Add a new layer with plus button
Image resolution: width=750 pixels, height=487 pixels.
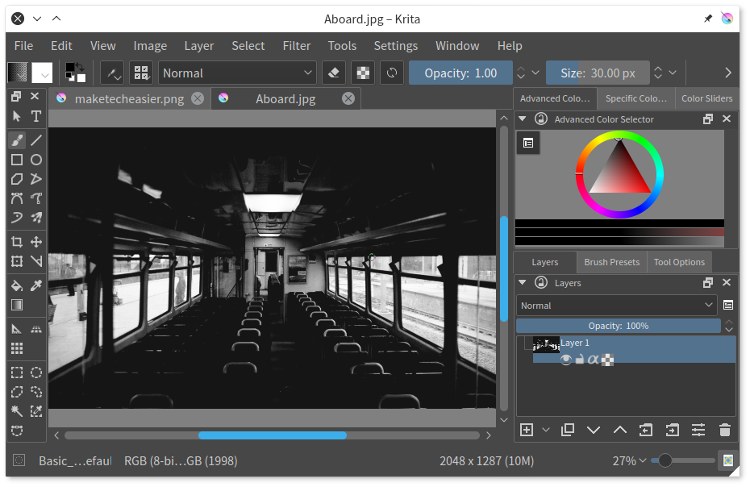[526, 430]
